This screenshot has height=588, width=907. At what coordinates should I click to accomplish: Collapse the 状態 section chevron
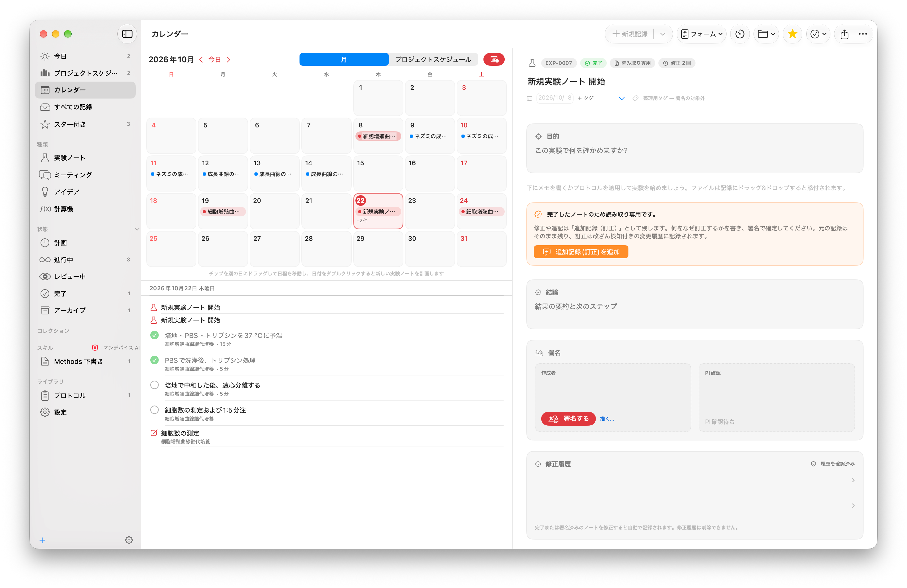click(x=137, y=229)
